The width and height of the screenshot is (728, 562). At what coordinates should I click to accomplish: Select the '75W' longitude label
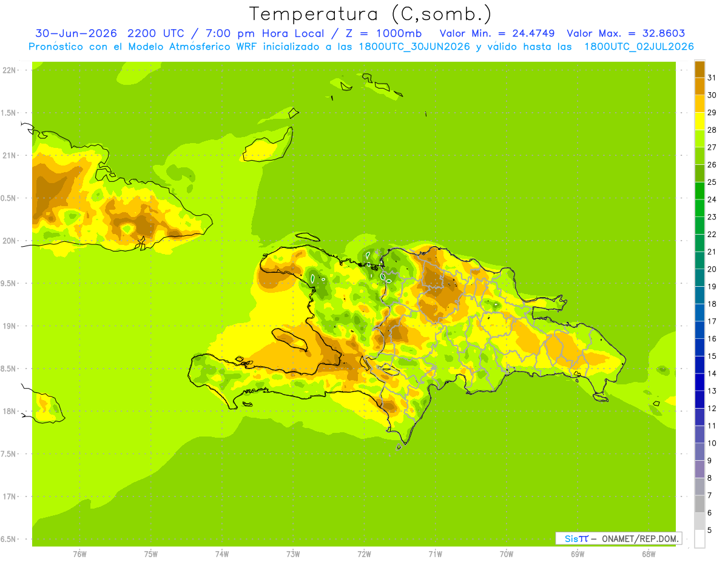[151, 554]
